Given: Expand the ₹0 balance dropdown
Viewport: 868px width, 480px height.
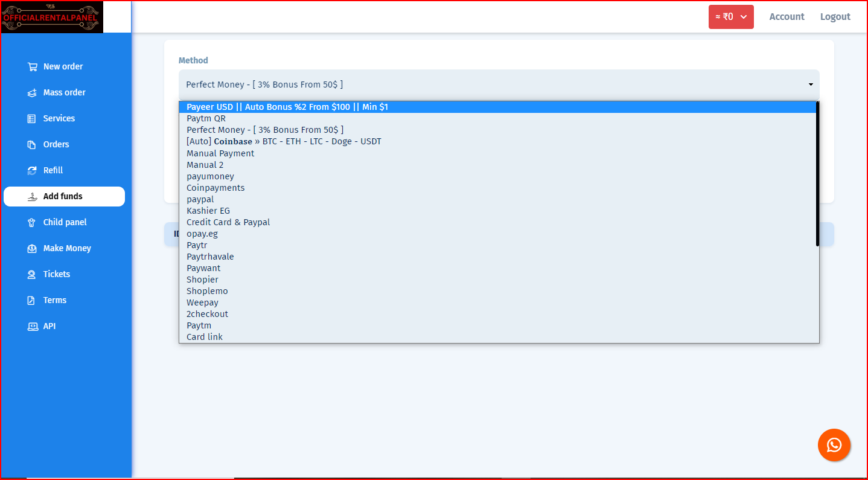Looking at the screenshot, I should pos(730,17).
